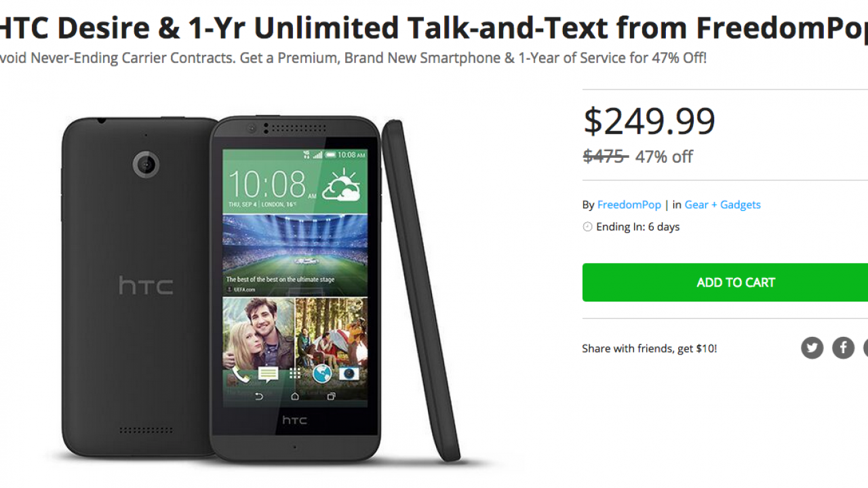Share the deal on Twitter
Image resolution: width=868 pixels, height=488 pixels.
[x=812, y=348]
